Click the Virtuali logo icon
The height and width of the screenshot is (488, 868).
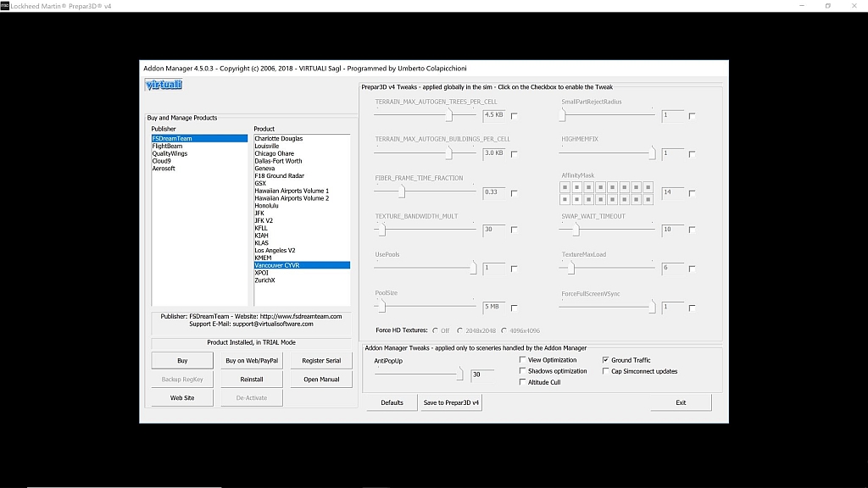click(x=164, y=85)
